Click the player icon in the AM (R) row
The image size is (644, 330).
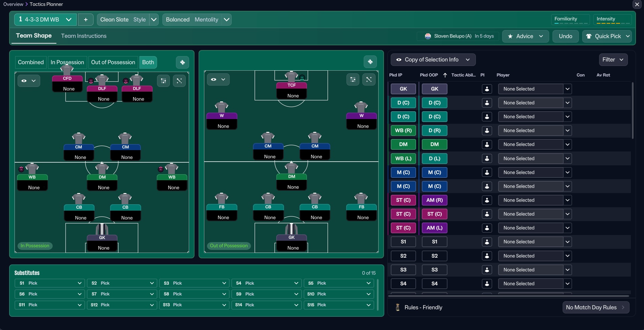(487, 200)
